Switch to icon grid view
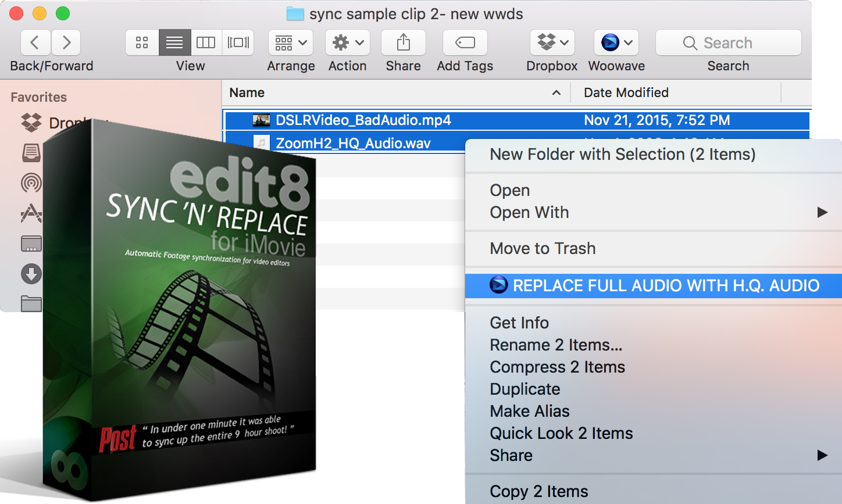842x504 pixels. 142,42
